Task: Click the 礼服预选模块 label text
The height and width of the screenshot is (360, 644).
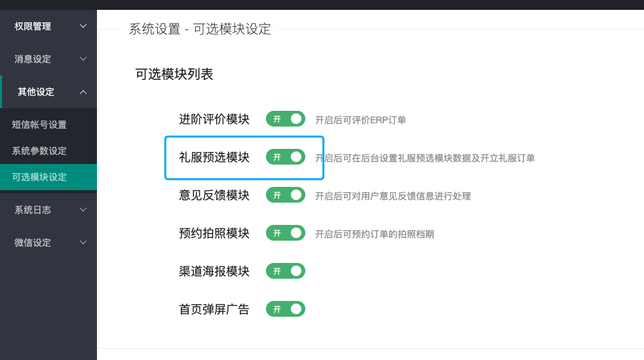Action: click(214, 157)
